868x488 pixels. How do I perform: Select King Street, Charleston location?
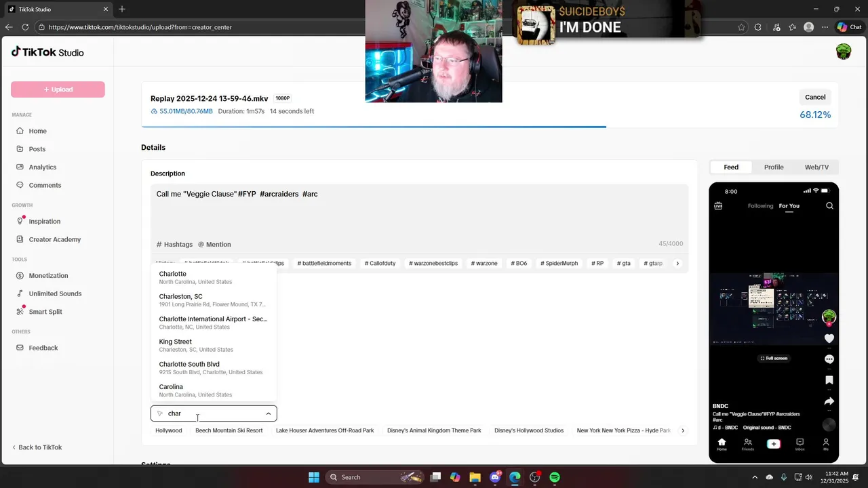(x=214, y=345)
